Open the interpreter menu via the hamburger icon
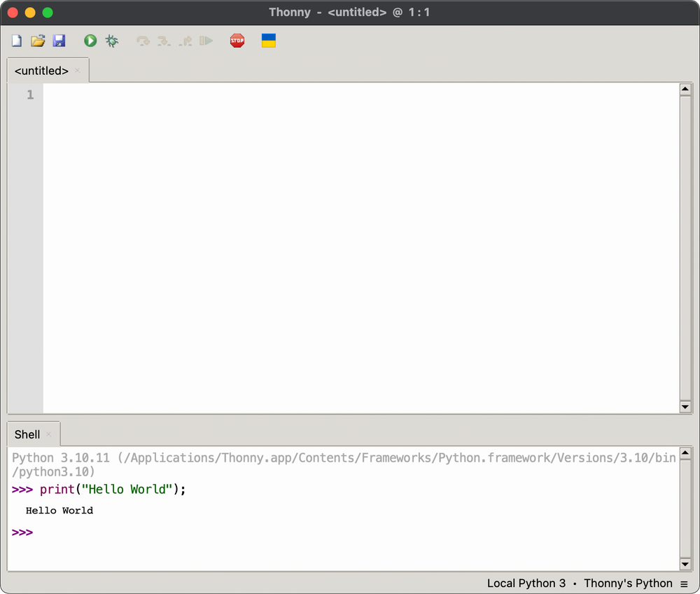The image size is (700, 594). click(684, 583)
